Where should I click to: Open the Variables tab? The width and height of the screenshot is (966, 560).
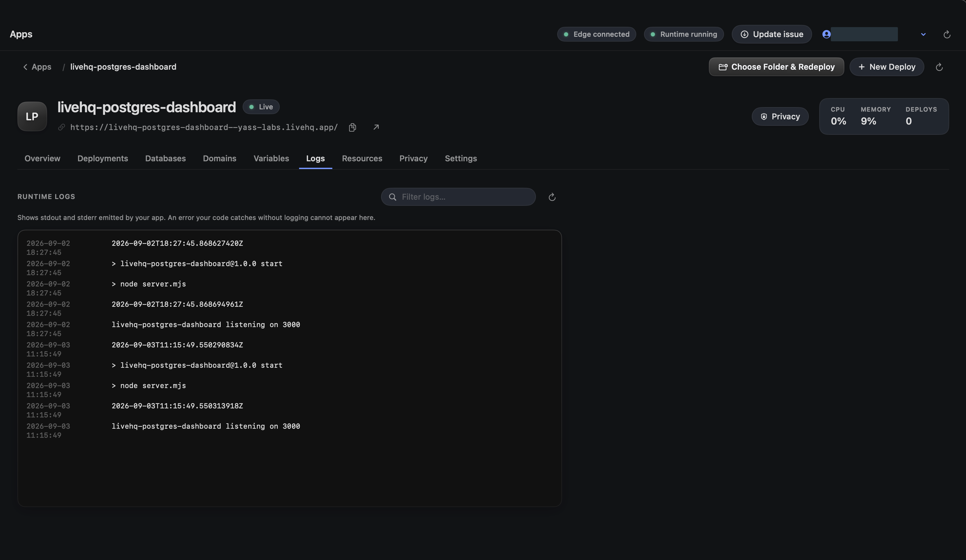coord(271,158)
